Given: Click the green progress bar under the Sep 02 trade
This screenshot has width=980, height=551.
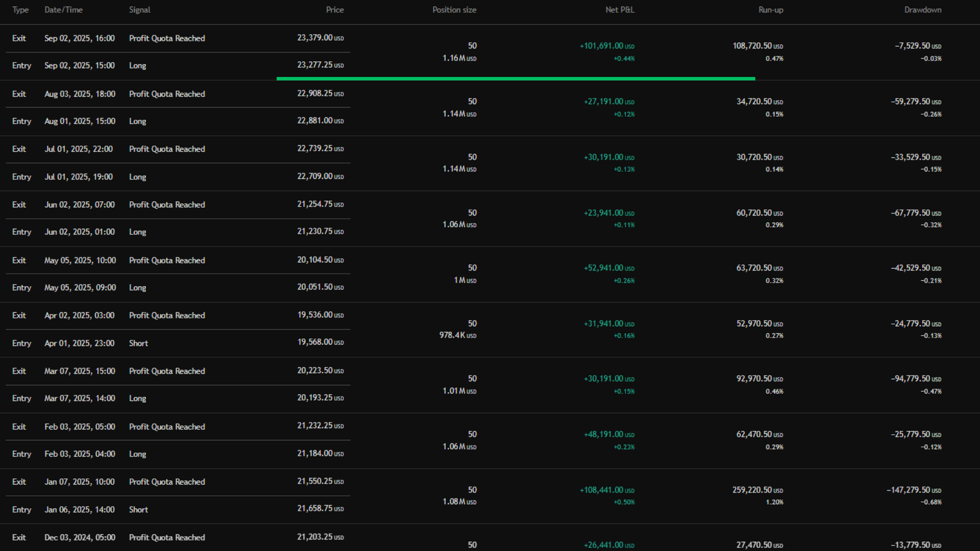Looking at the screenshot, I should click(x=515, y=78).
